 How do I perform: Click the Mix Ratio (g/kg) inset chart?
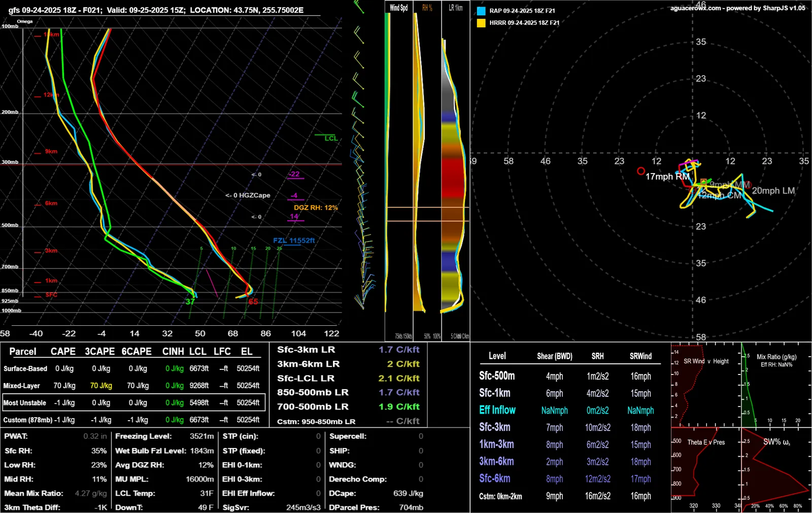776,385
